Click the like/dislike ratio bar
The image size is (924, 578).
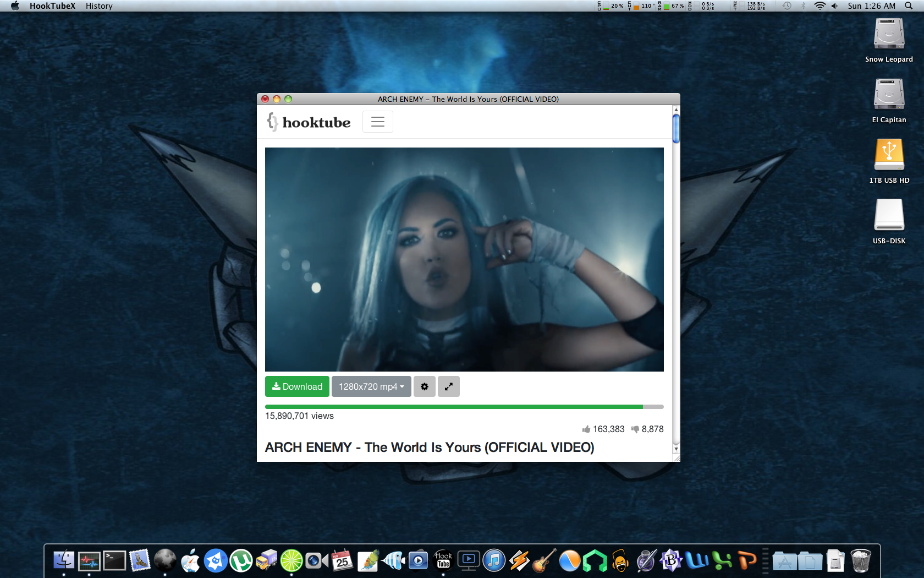pos(464,407)
